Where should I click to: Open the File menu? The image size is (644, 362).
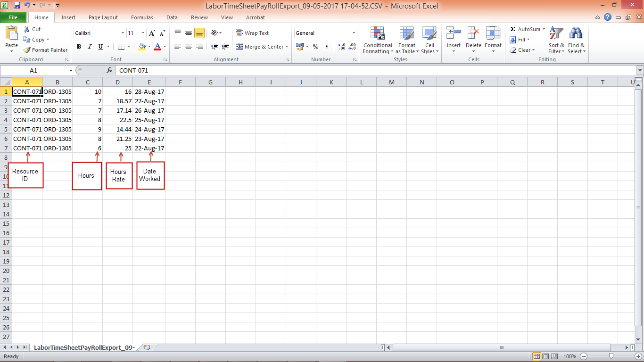[x=14, y=17]
